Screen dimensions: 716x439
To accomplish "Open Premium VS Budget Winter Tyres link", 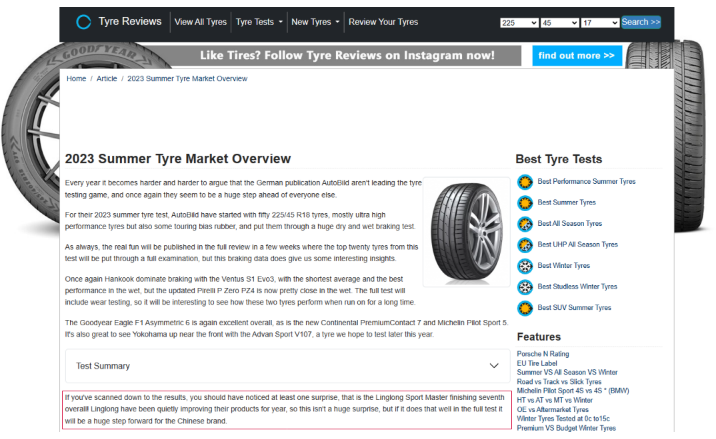I will pyautogui.click(x=566, y=428).
